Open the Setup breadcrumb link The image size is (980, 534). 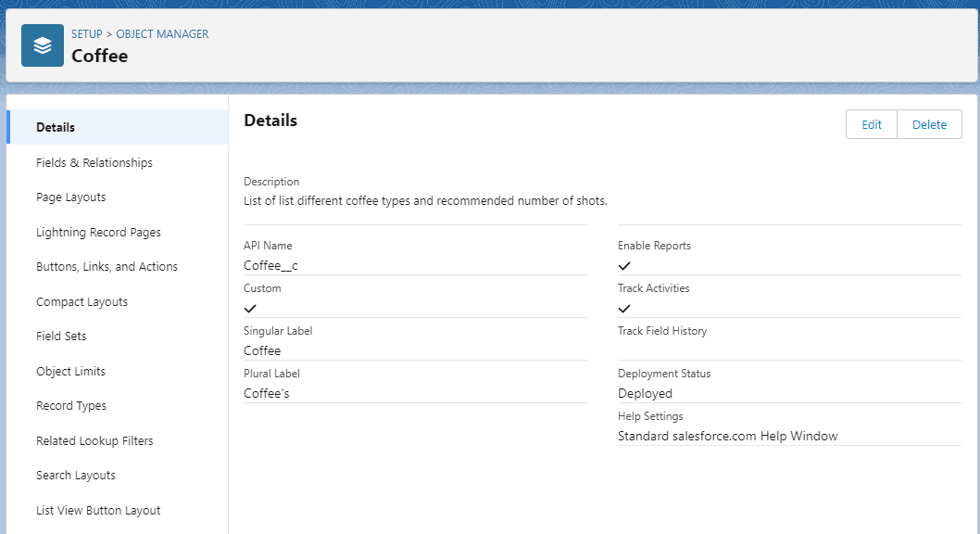[x=87, y=34]
